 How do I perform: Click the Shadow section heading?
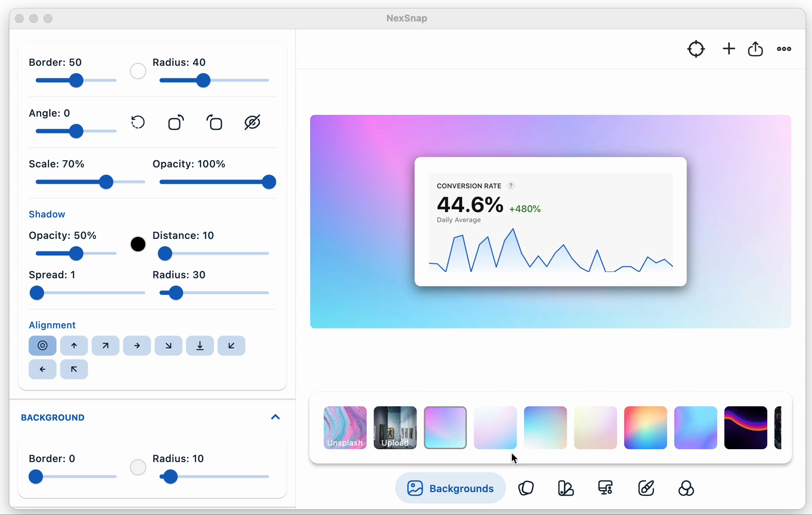[x=47, y=214]
